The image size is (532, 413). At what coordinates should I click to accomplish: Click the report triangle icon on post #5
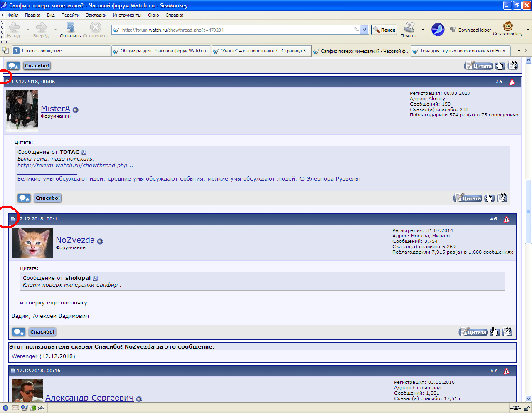point(512,82)
